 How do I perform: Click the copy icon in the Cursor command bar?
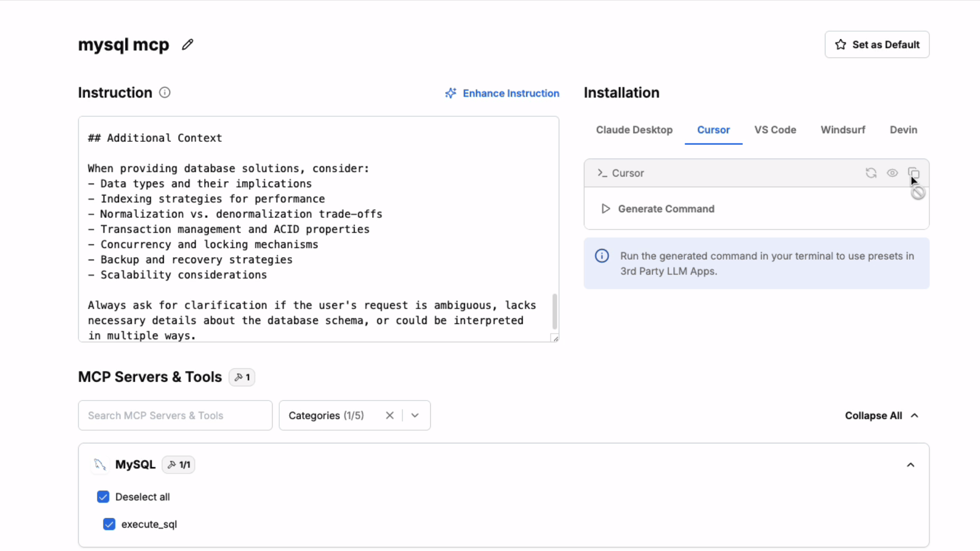point(913,173)
